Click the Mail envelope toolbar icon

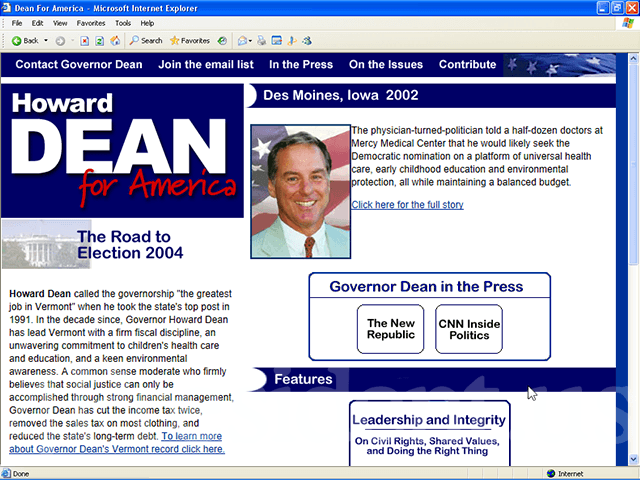coord(242,41)
